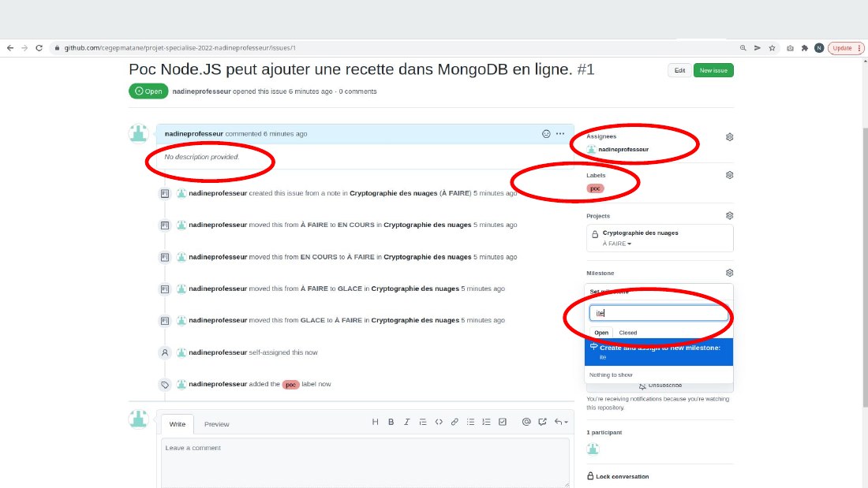Click the poc label in sidebar

coord(595,188)
